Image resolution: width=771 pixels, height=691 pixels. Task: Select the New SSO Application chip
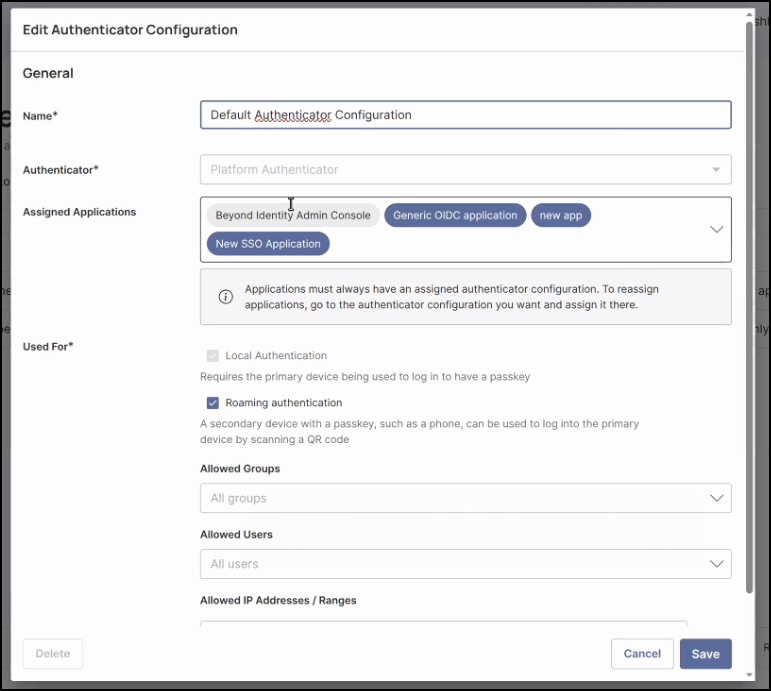click(x=268, y=244)
